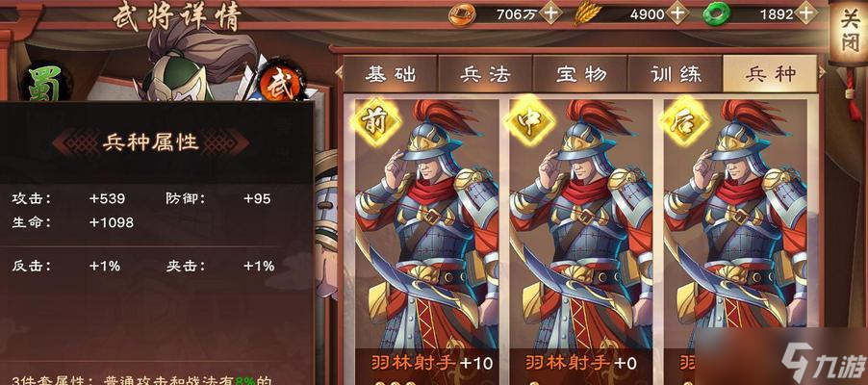
Task: Tap the copper coin currency icon
Action: [462, 13]
